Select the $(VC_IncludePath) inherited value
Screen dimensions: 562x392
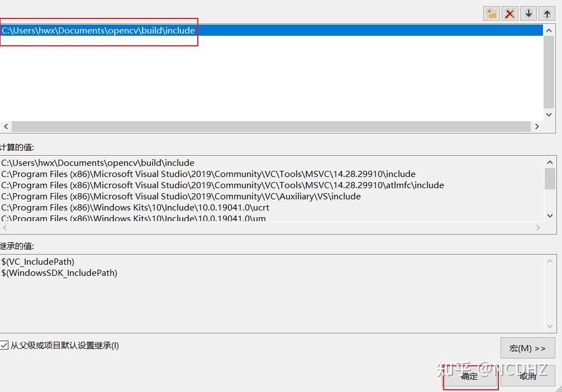coord(37,261)
